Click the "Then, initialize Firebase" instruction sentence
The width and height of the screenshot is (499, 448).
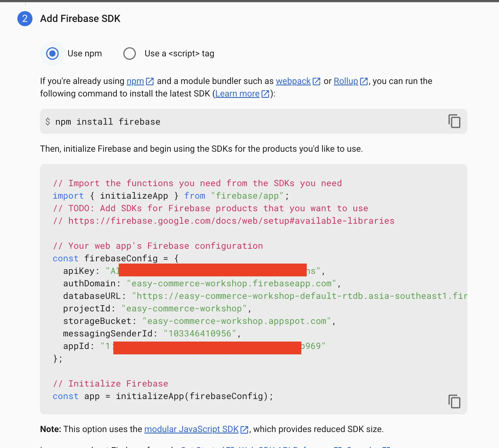[x=201, y=149]
